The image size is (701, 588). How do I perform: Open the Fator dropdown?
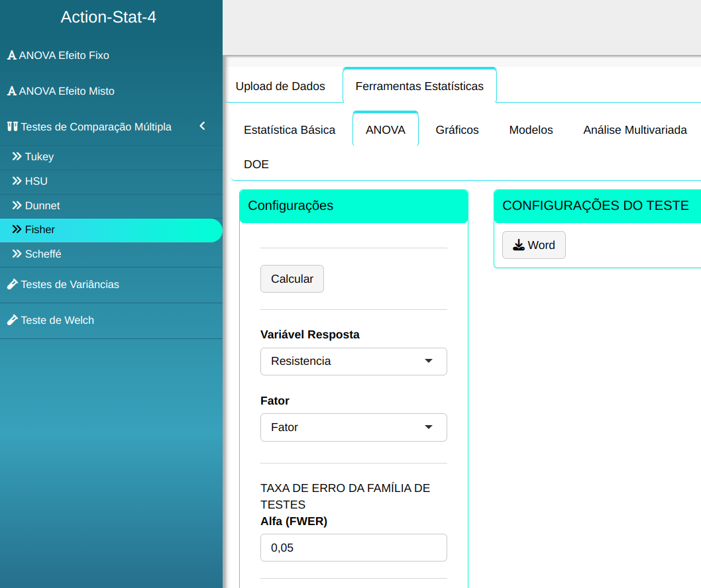click(x=353, y=428)
